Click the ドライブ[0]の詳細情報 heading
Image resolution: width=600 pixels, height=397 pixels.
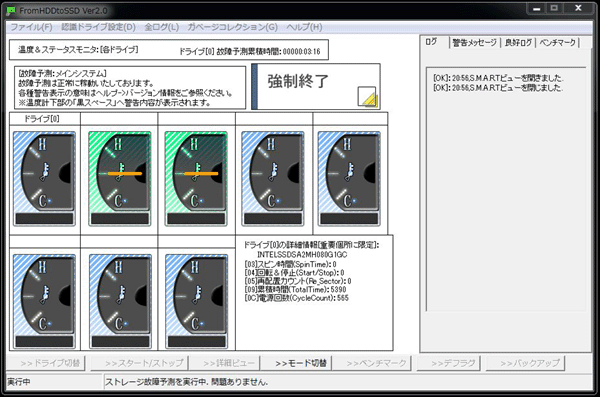[x=311, y=245]
